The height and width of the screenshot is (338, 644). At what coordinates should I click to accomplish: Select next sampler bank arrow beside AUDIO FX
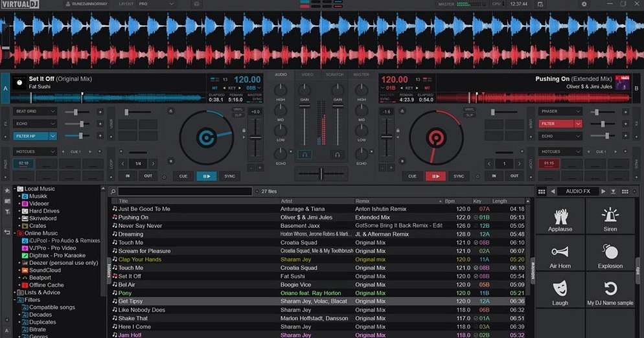pos(603,192)
